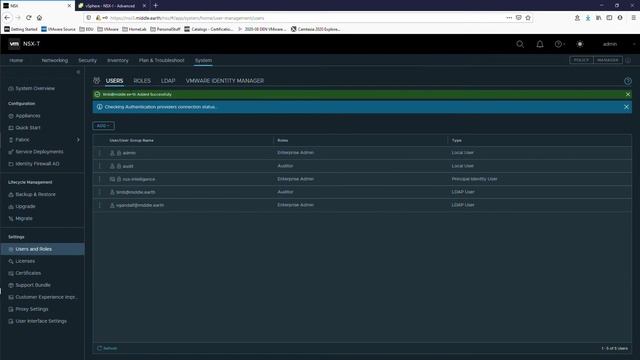Click the User/User Group Name column header

(131, 140)
